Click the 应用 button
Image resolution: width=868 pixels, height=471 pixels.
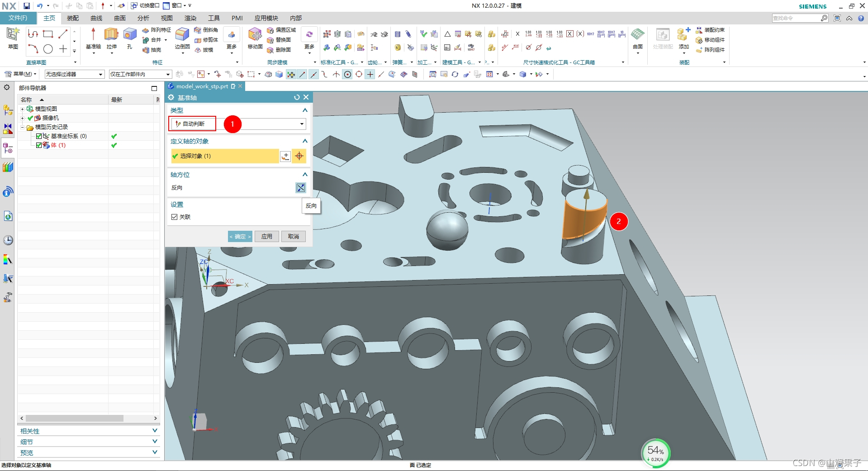click(267, 237)
